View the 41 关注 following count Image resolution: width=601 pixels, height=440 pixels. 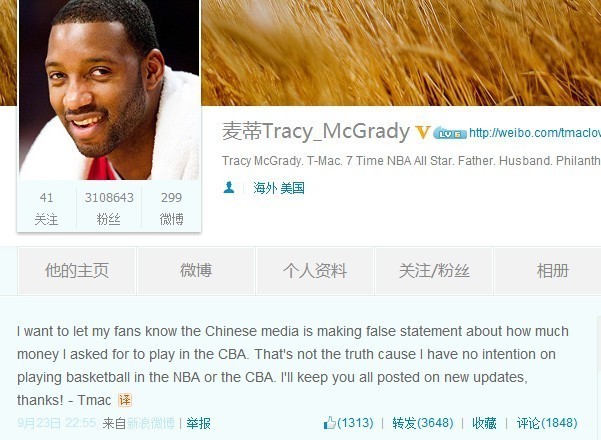(46, 208)
